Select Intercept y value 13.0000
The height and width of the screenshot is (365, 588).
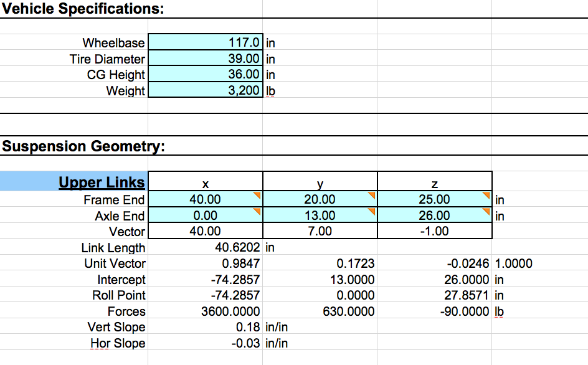[352, 279]
